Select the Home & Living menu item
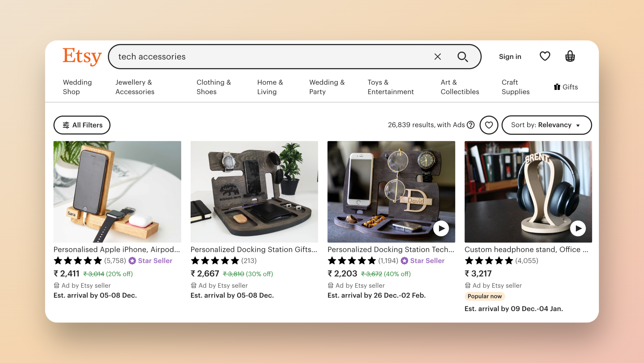Image resolution: width=644 pixels, height=363 pixels. pos(270,87)
